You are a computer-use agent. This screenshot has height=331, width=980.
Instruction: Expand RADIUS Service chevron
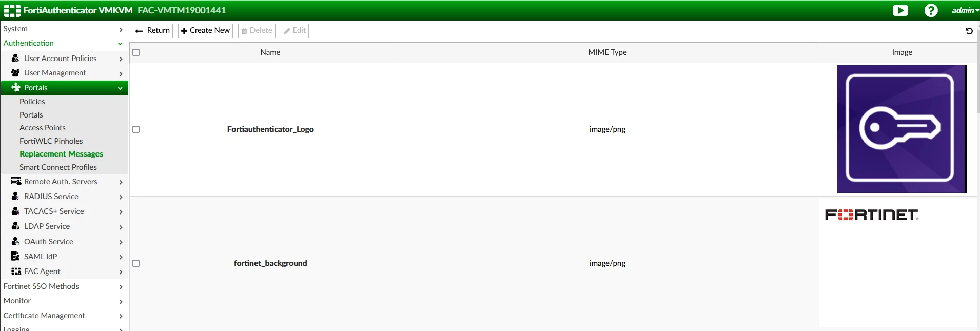121,197
